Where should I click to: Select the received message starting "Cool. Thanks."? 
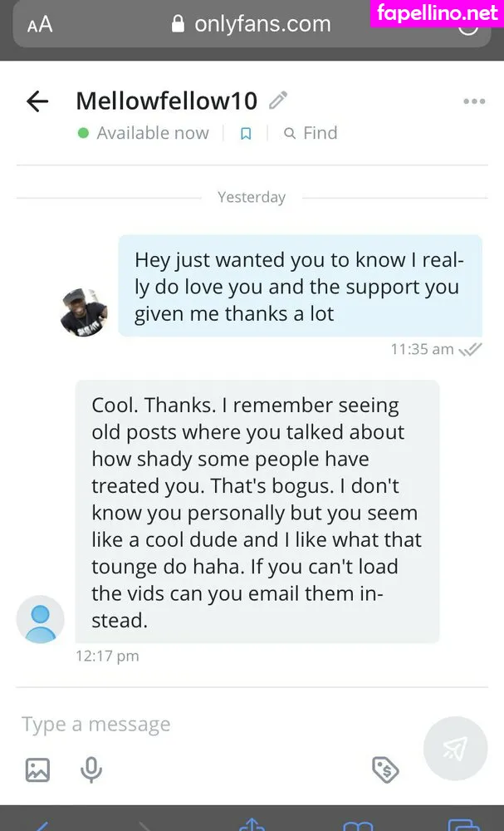pos(257,512)
